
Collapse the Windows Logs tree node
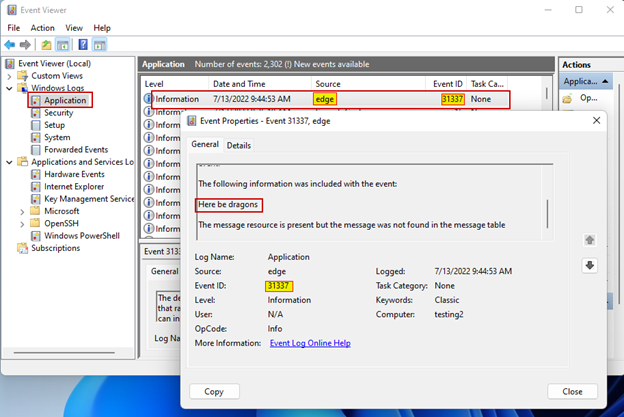coord(10,88)
